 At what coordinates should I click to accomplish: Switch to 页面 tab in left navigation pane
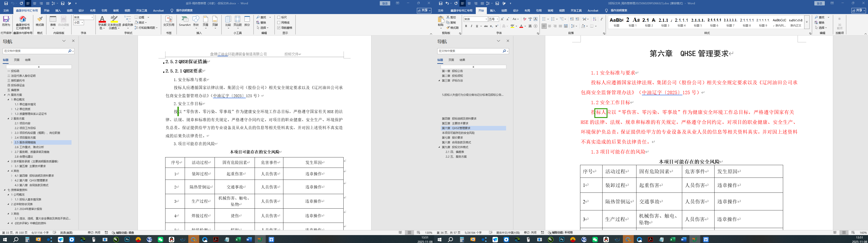coord(17,60)
